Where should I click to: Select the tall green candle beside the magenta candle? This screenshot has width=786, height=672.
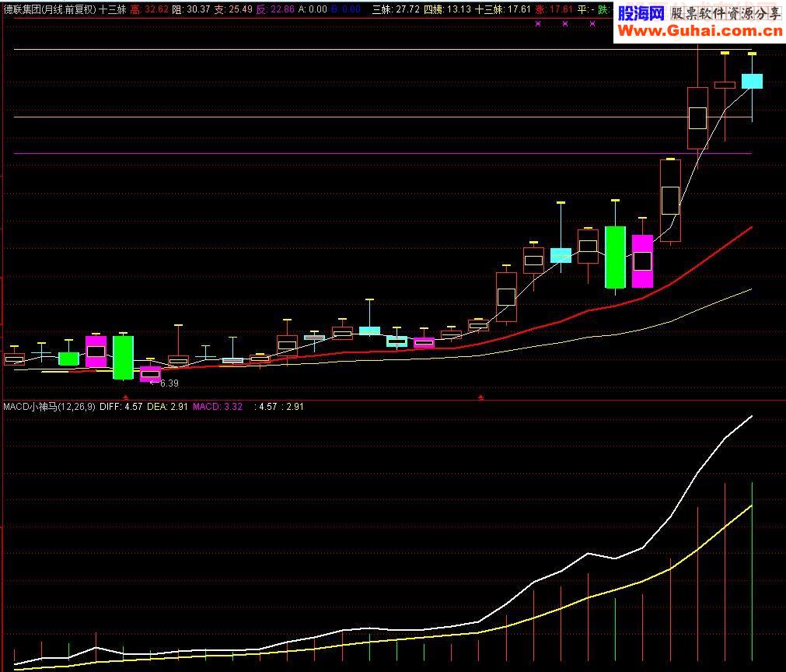pos(615,257)
